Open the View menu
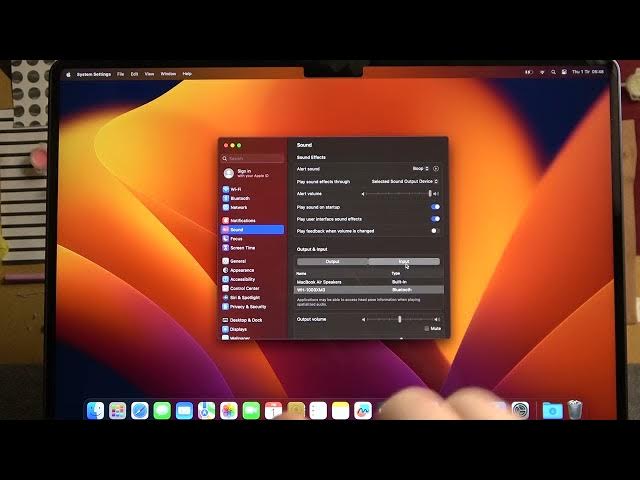The height and width of the screenshot is (480, 640). point(149,74)
